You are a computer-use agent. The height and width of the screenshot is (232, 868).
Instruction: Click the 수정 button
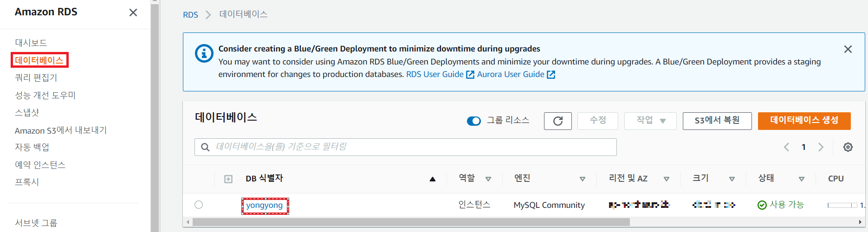[x=598, y=121]
